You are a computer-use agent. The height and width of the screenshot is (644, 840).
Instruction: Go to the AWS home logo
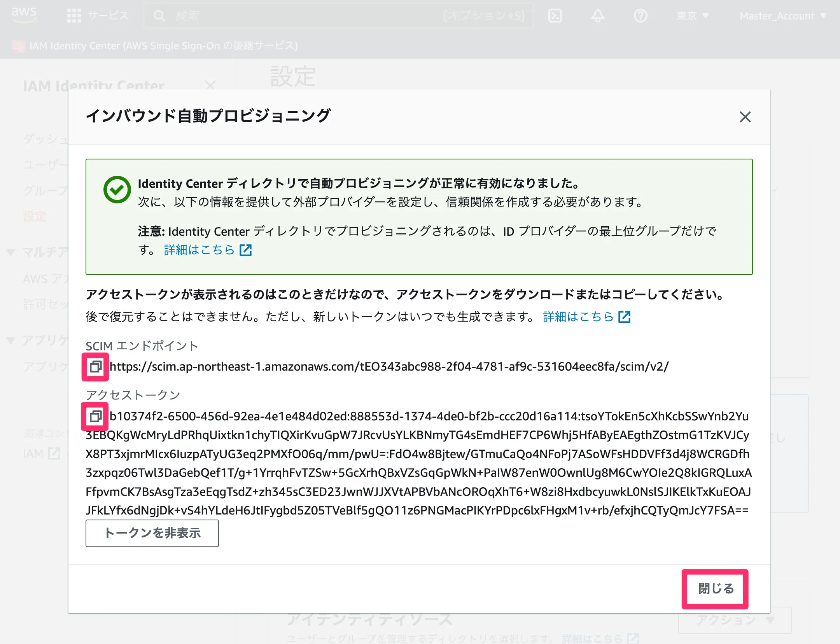click(24, 15)
